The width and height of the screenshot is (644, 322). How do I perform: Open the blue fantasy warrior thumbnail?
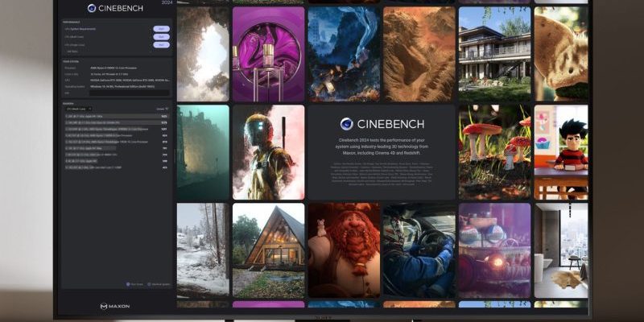[x=344, y=54]
